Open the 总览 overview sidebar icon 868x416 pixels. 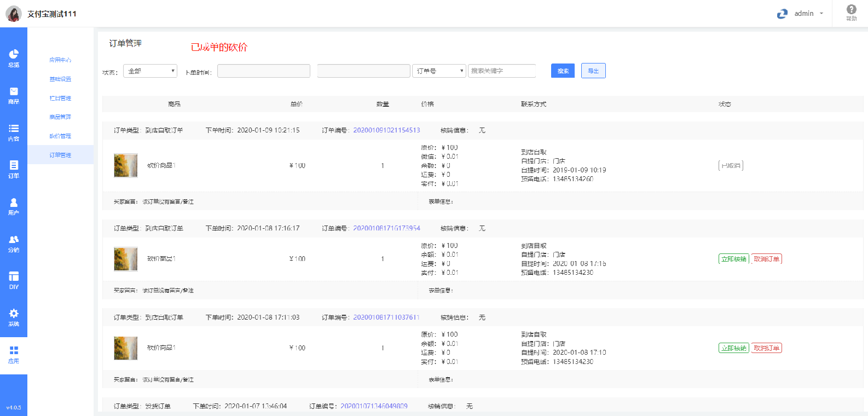(x=14, y=58)
